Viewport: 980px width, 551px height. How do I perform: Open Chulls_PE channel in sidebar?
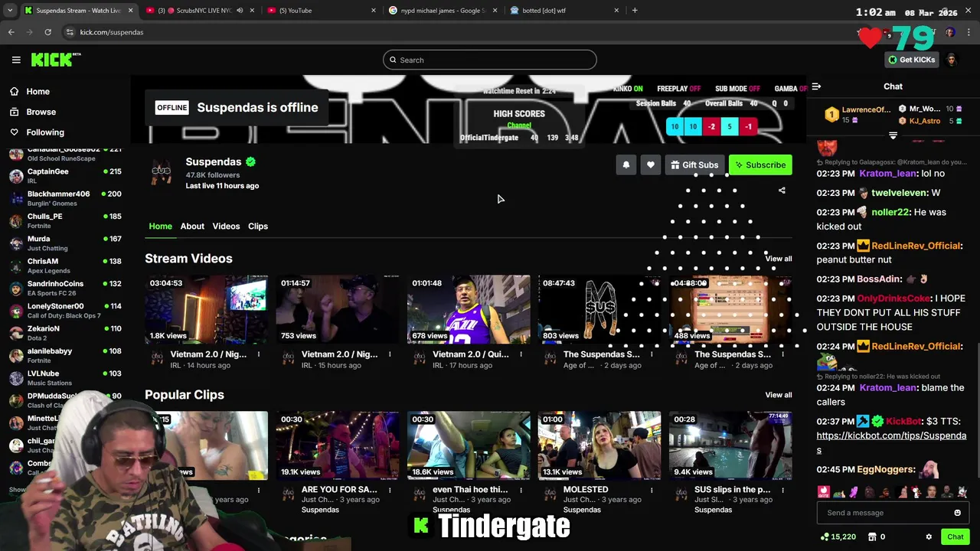[x=65, y=220]
